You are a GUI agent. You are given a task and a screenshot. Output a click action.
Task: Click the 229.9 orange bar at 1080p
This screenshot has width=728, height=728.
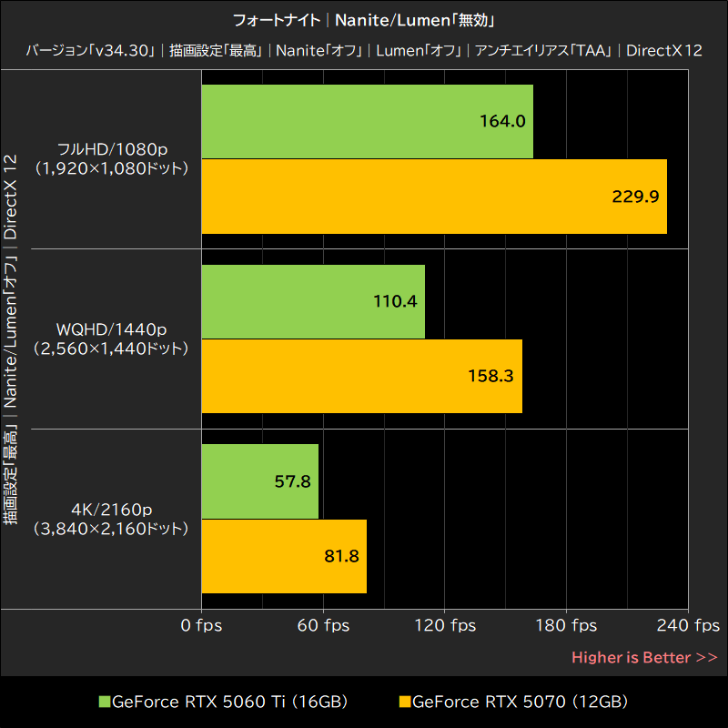point(434,197)
